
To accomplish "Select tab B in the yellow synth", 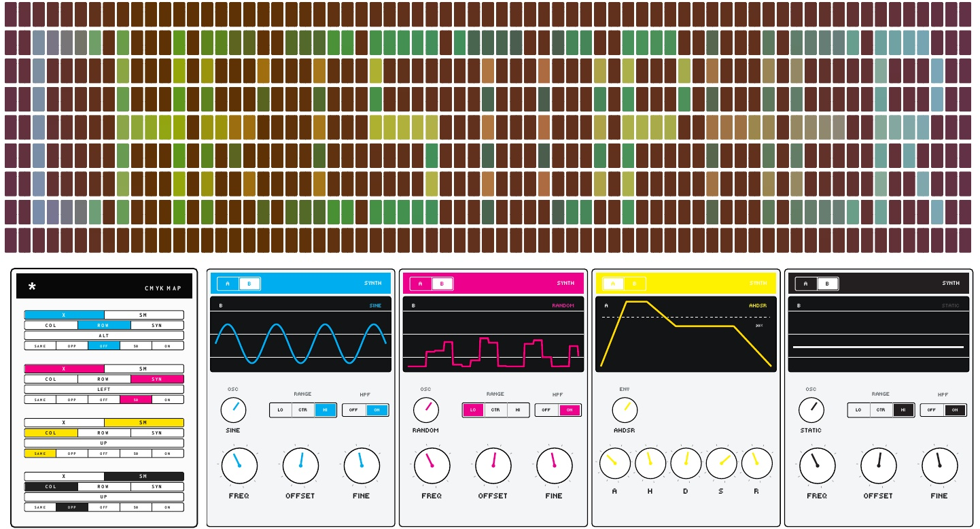I will pos(635,284).
